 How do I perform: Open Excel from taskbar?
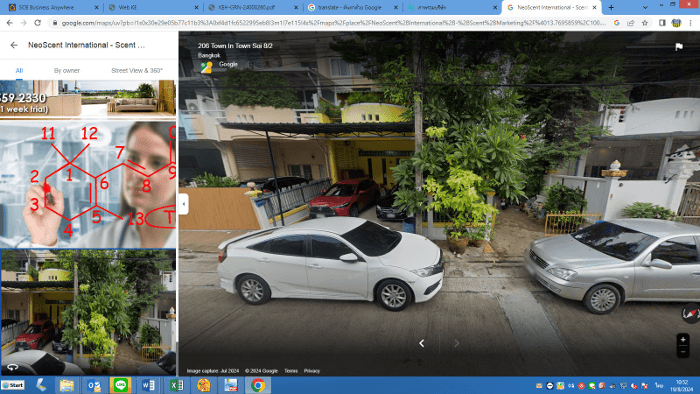coord(176,385)
